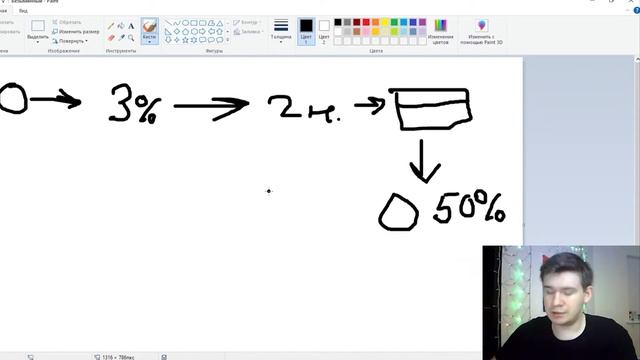Open Edit colors (Изменение цветов)

point(440,32)
